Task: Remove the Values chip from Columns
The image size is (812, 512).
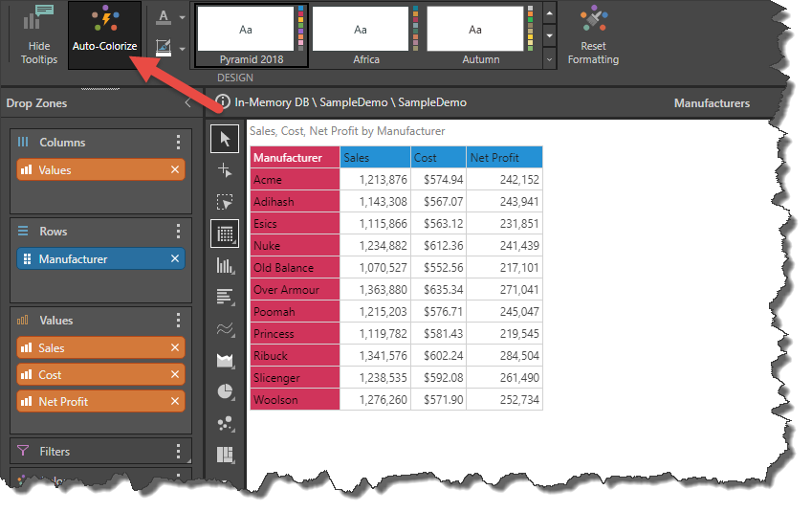Action: tap(175, 169)
